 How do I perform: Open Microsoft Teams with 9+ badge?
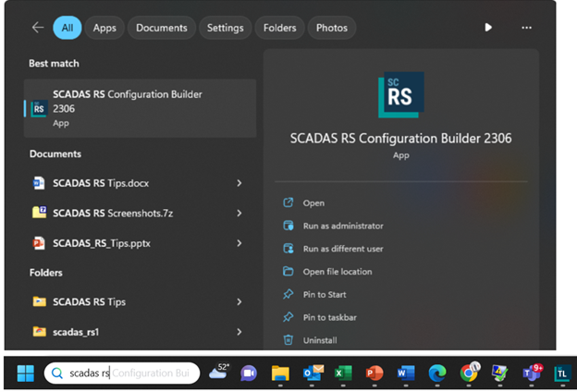[533, 373]
